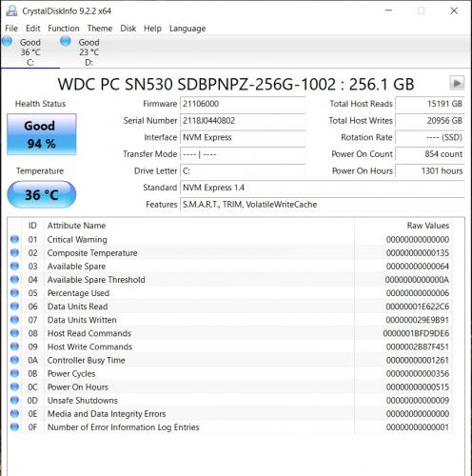The width and height of the screenshot is (472, 476).
Task: Click the next disk arrow button
Action: [x=457, y=84]
